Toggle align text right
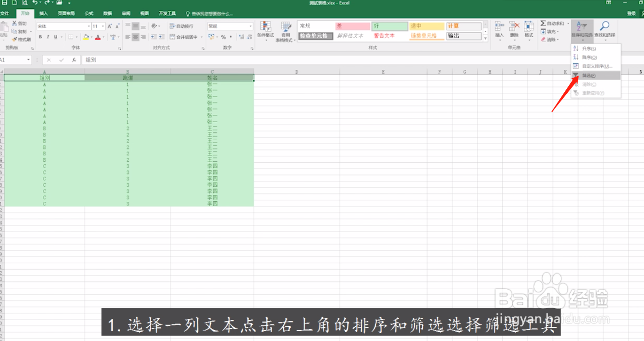 click(x=143, y=37)
